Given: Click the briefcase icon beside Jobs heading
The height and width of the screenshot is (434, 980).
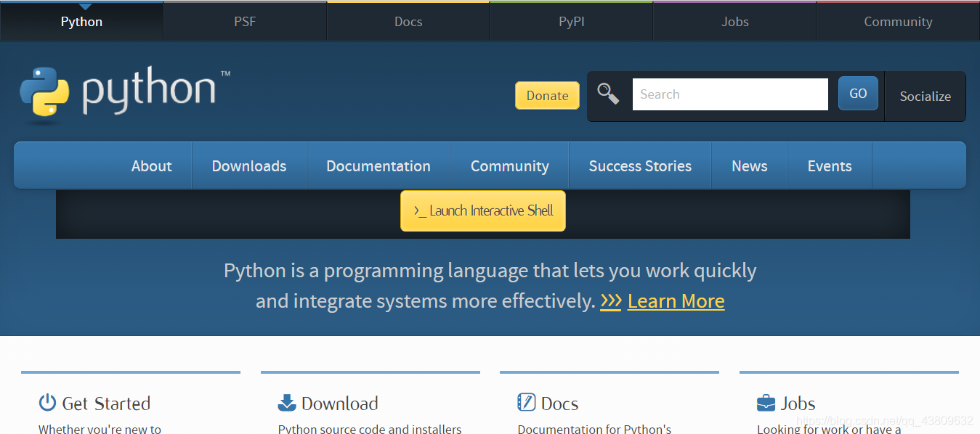Looking at the screenshot, I should (x=766, y=403).
